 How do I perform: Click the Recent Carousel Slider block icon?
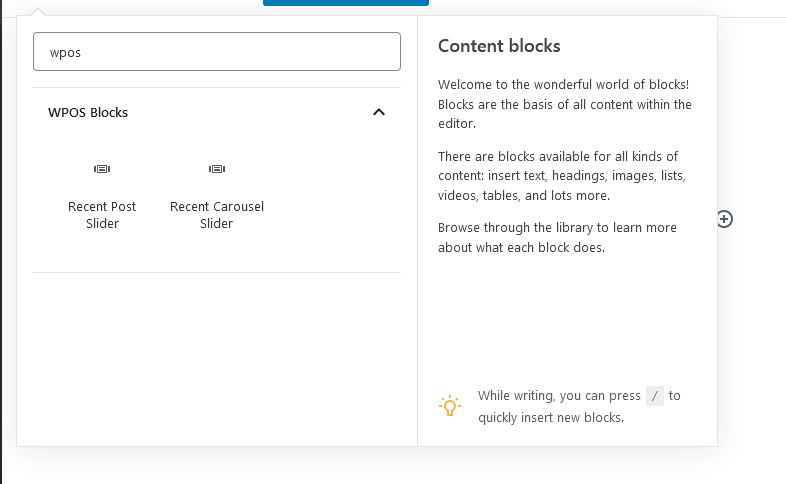click(217, 169)
